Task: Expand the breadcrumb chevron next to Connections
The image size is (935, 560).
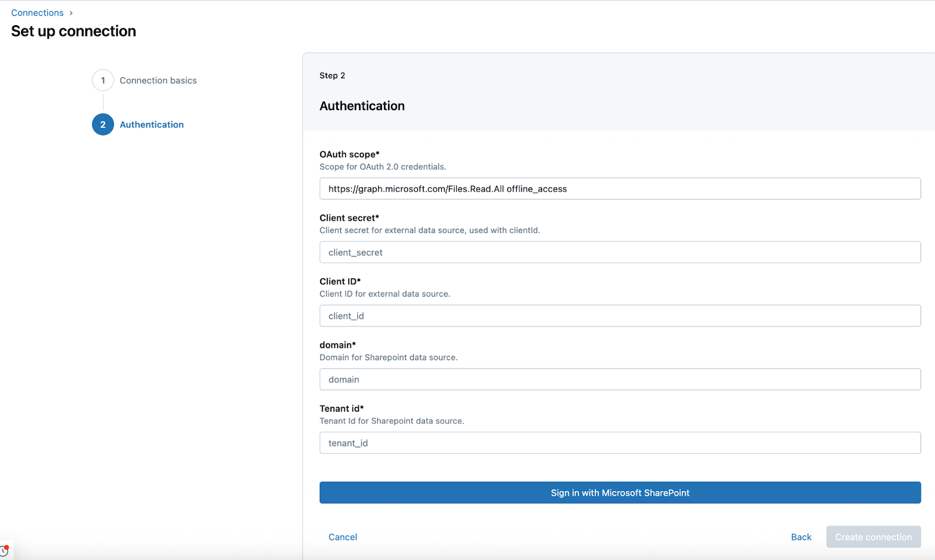Action: tap(71, 12)
